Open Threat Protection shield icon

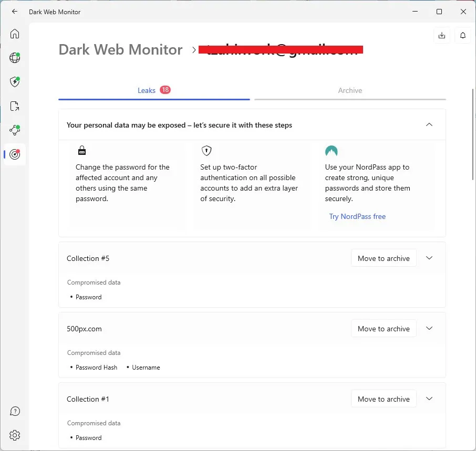tap(15, 82)
